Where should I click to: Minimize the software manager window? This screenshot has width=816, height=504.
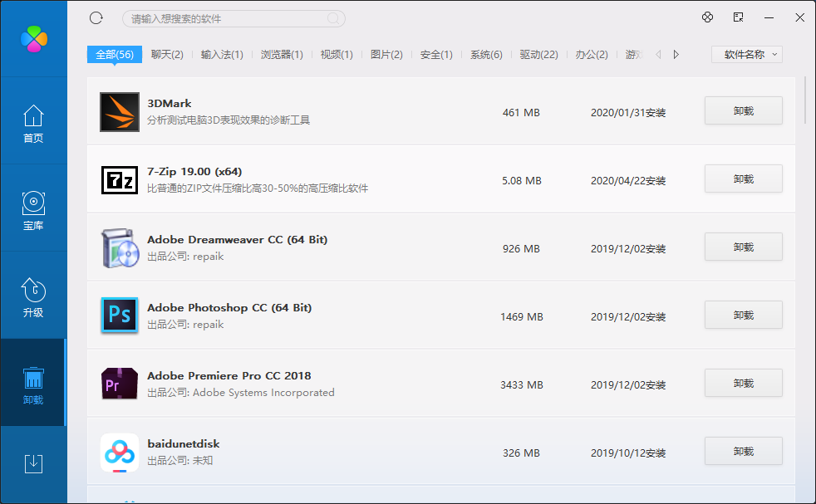769,17
